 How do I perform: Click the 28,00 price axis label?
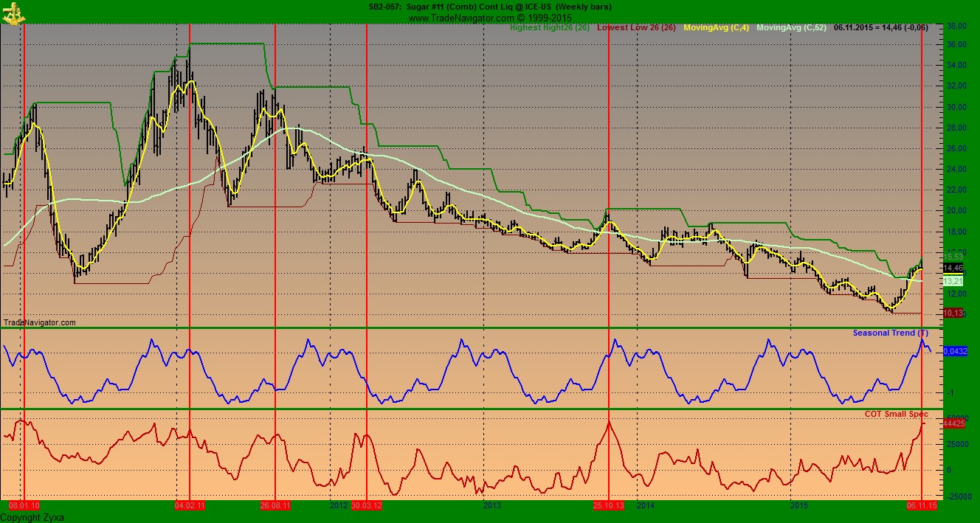956,128
